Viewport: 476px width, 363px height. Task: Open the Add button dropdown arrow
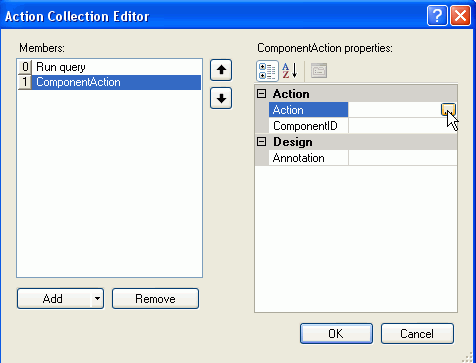click(97, 298)
